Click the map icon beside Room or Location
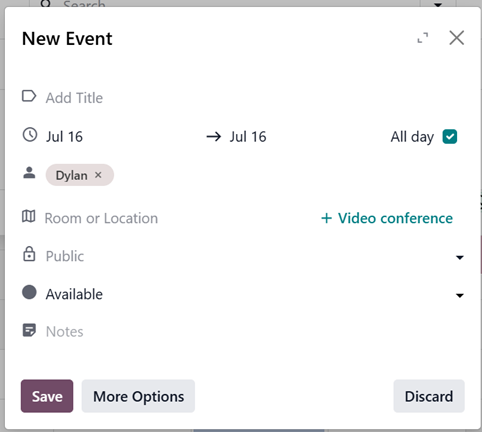 coord(29,216)
